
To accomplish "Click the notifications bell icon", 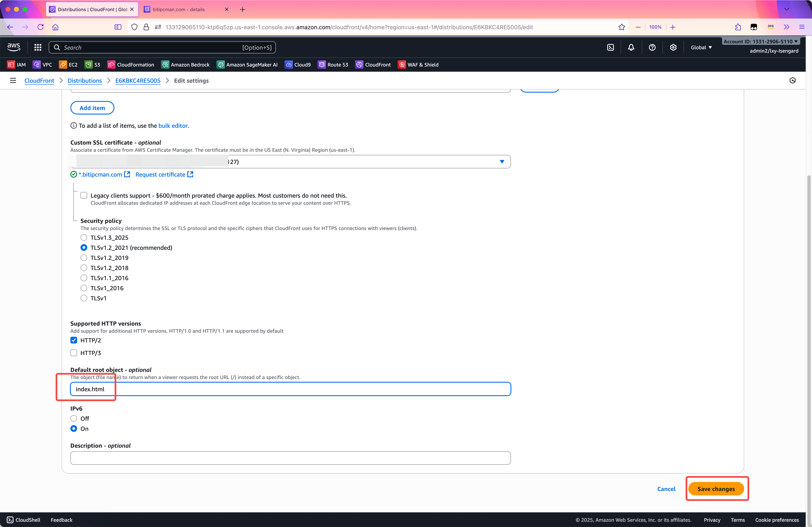I will click(631, 47).
